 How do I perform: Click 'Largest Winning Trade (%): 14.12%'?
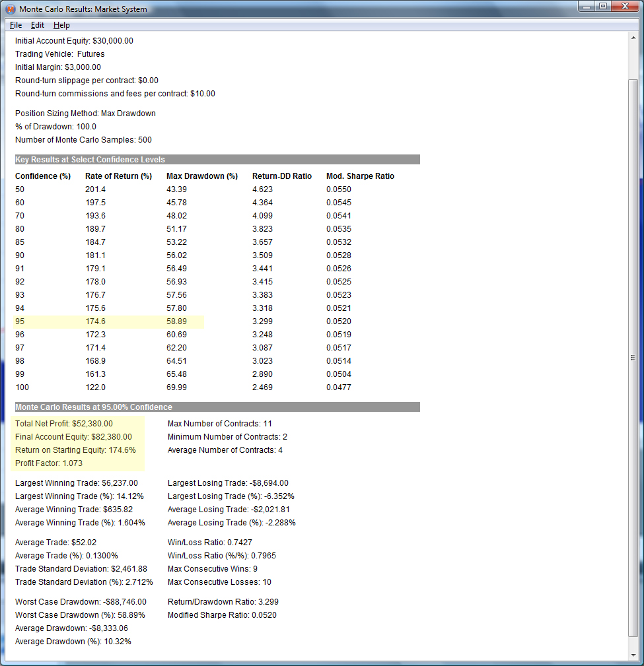point(79,496)
